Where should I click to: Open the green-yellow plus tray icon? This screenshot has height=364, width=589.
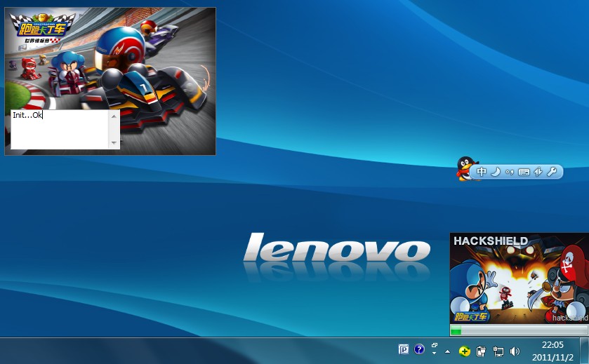465,351
